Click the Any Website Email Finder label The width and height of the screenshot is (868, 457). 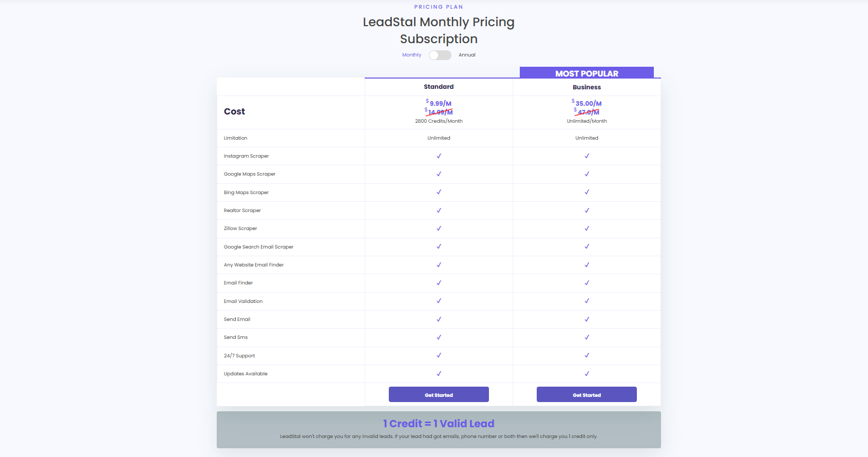(x=254, y=265)
